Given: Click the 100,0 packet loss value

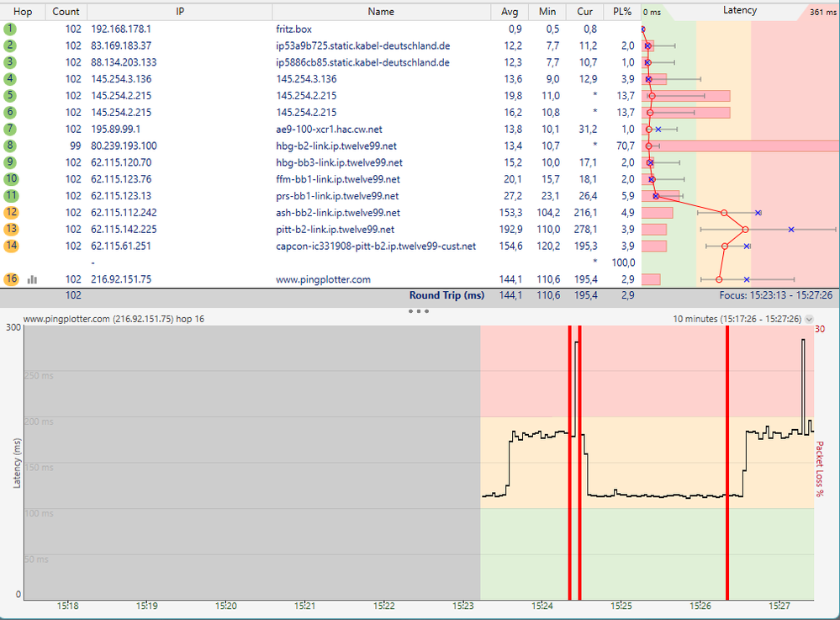Looking at the screenshot, I should 623,262.
